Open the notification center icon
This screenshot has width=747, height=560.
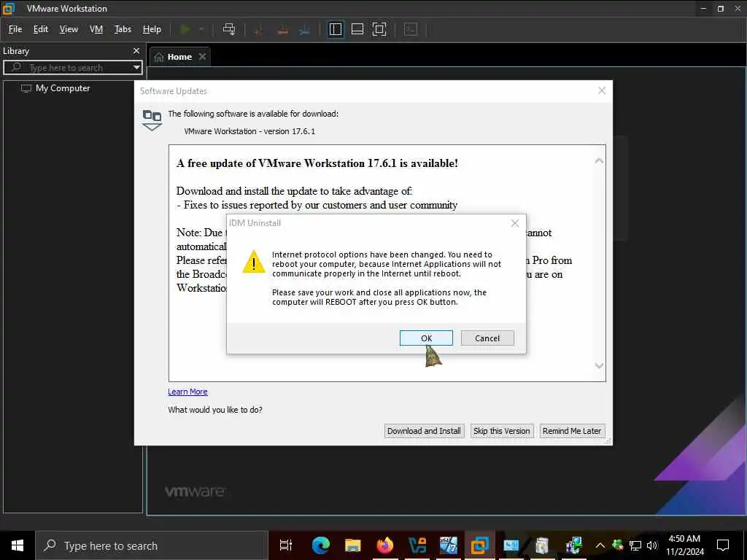(x=723, y=545)
